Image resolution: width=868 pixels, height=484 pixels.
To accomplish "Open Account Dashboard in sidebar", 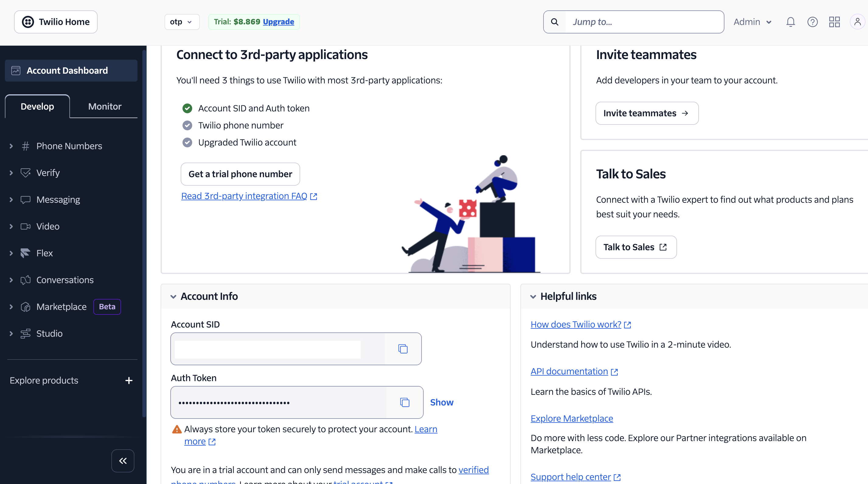I will [x=71, y=71].
